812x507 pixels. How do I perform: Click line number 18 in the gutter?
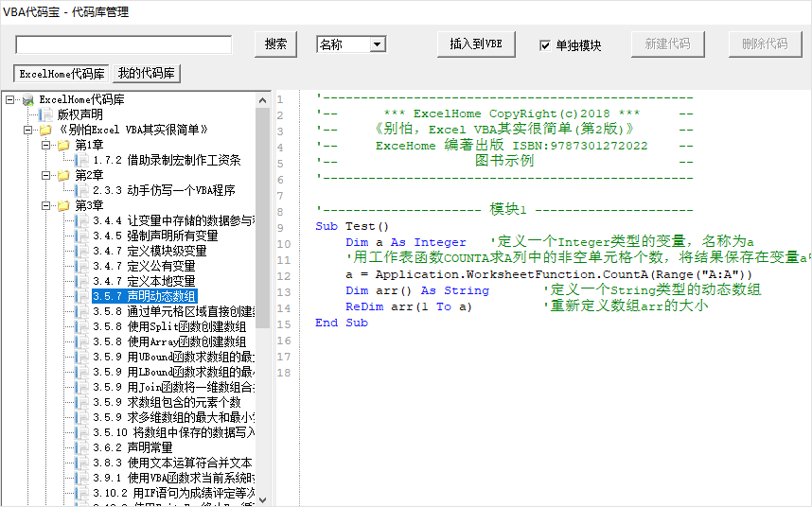[284, 373]
